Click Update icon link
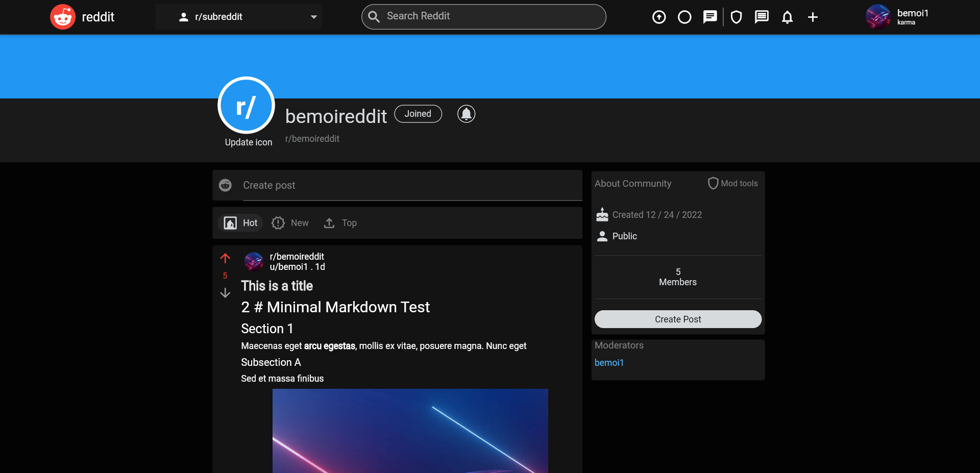This screenshot has height=473, width=980. (249, 142)
